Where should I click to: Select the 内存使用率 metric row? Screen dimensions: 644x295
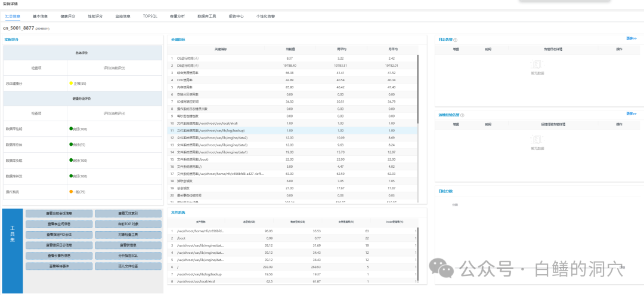(292, 87)
